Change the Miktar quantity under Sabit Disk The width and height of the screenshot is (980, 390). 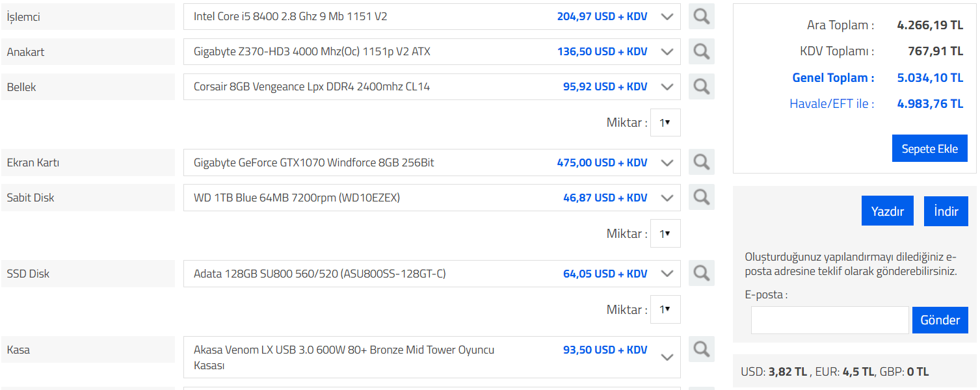tap(665, 234)
